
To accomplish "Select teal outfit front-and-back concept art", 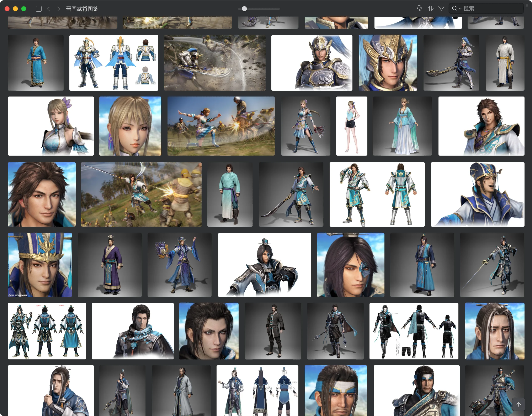I will (x=377, y=194).
